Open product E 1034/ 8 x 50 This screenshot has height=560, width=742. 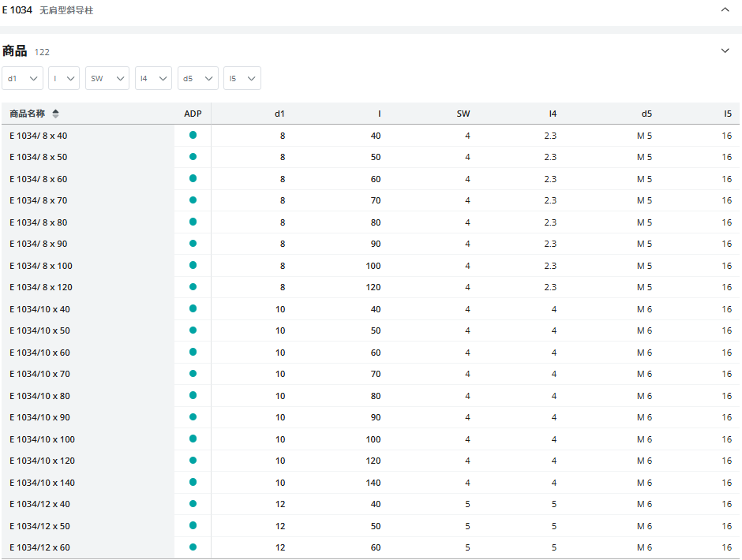39,157
